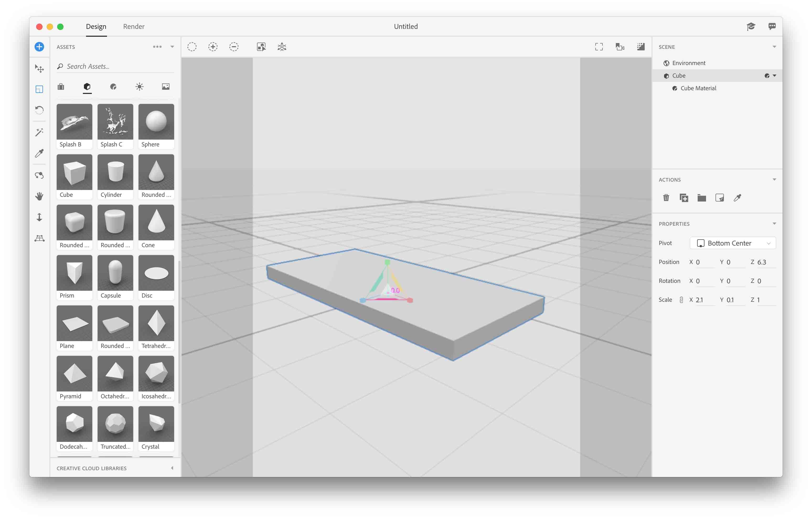This screenshot has height=519, width=812.
Task: Pick the Sampler eyedropper tool in sidebar
Action: pyautogui.click(x=39, y=153)
